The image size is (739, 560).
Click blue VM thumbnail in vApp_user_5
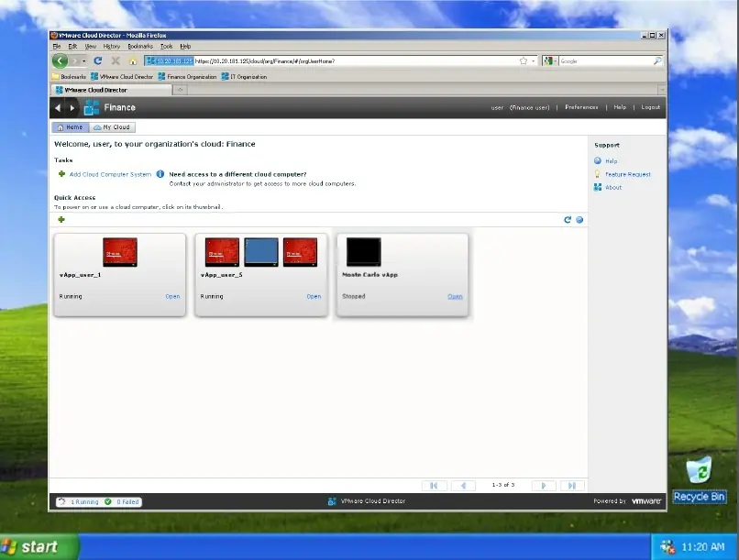261,252
